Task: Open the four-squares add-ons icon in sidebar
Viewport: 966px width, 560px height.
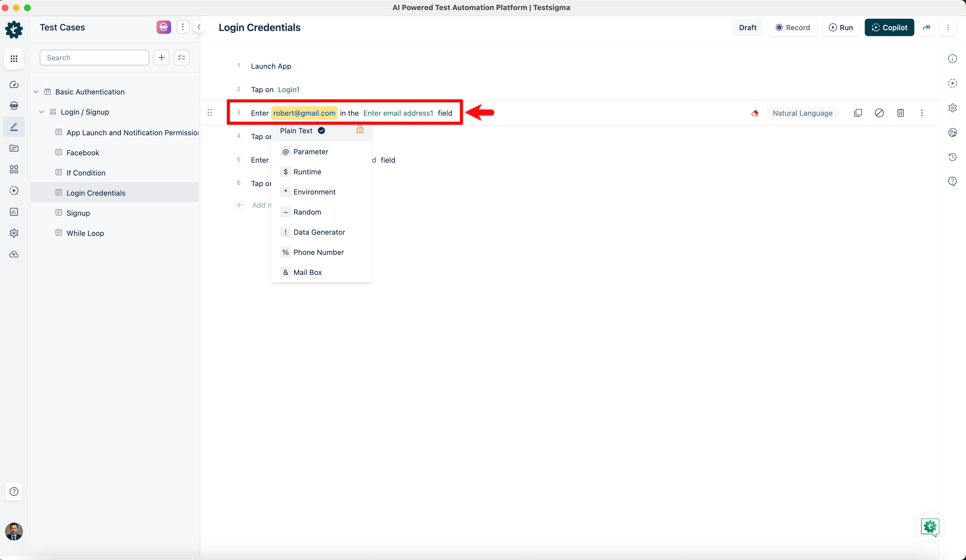Action: coord(14,169)
